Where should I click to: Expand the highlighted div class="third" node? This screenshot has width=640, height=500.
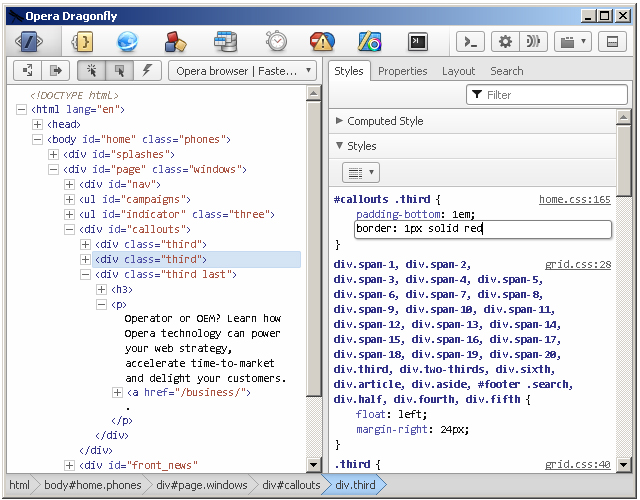85,259
